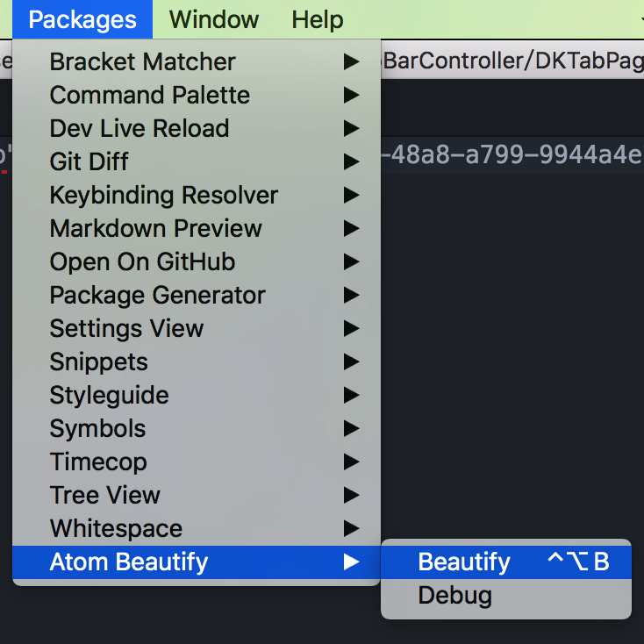Expand the Open On GitHub submenu arrow
Viewport: 644px width, 644px height.
352,261
